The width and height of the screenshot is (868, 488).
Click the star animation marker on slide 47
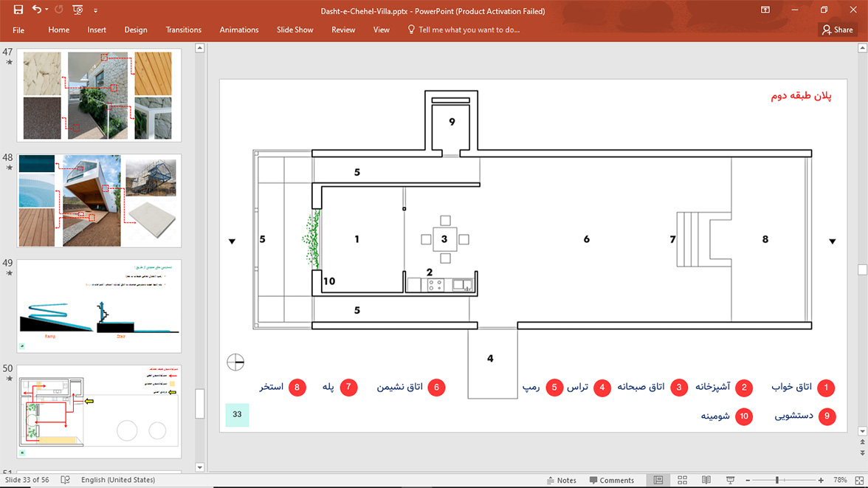point(9,62)
